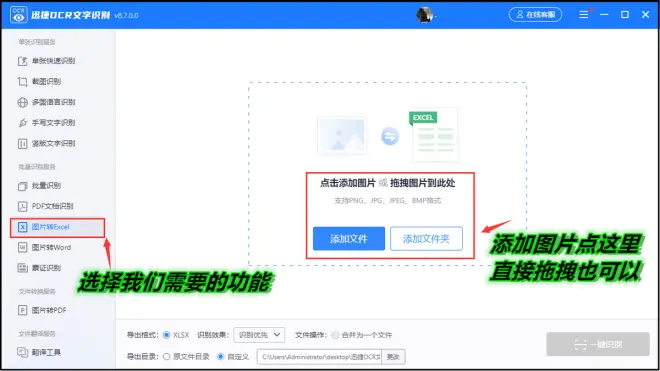Select PDF文档识别 in the sidebar
660x371 pixels.
[45, 206]
